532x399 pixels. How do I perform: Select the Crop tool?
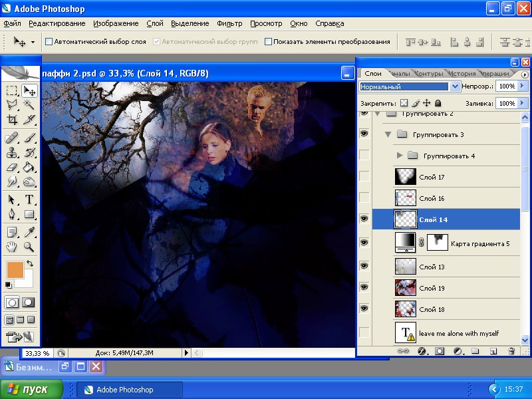[x=12, y=120]
